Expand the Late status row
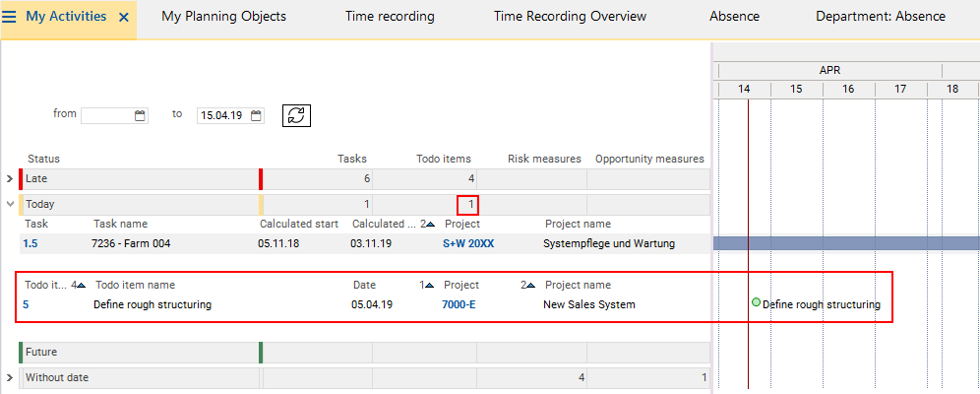The image size is (980, 394). 10,179
